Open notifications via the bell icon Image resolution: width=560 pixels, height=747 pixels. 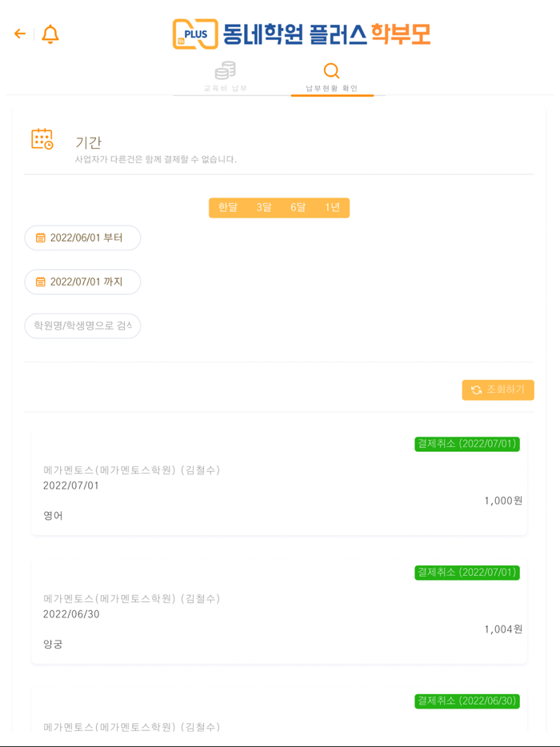tap(49, 34)
